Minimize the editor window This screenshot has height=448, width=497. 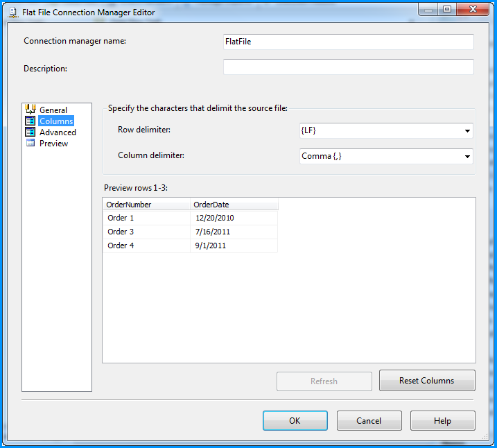[428, 10]
